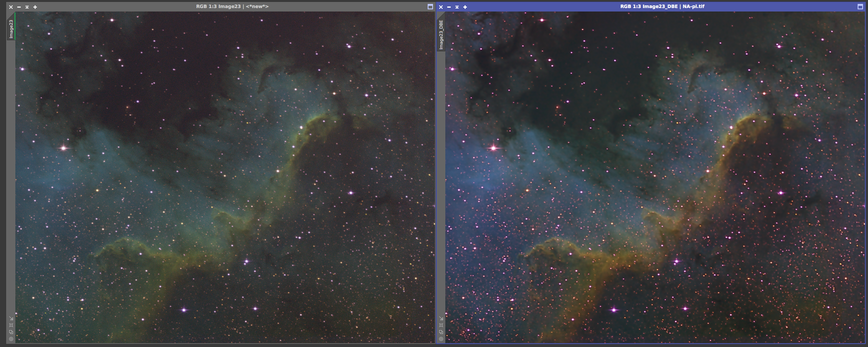The width and height of the screenshot is (868, 347).
Task: Click the fit-view square icon in Image23 window
Action: click(x=11, y=325)
